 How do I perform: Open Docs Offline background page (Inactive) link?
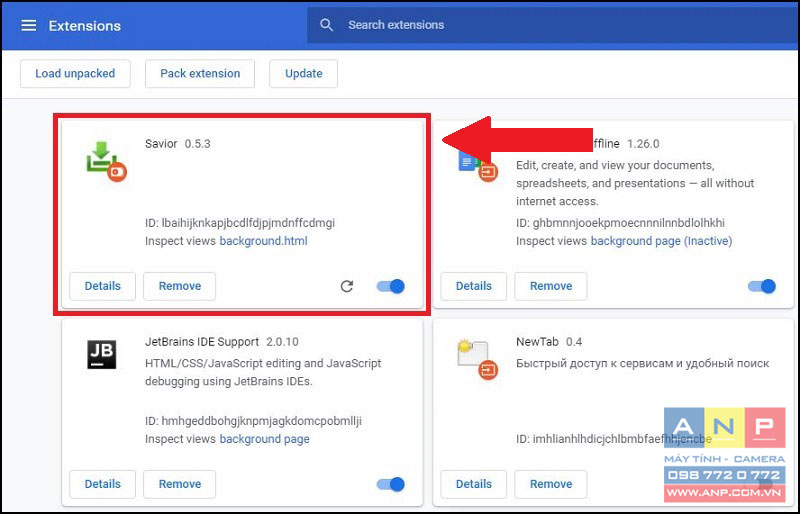tap(661, 241)
